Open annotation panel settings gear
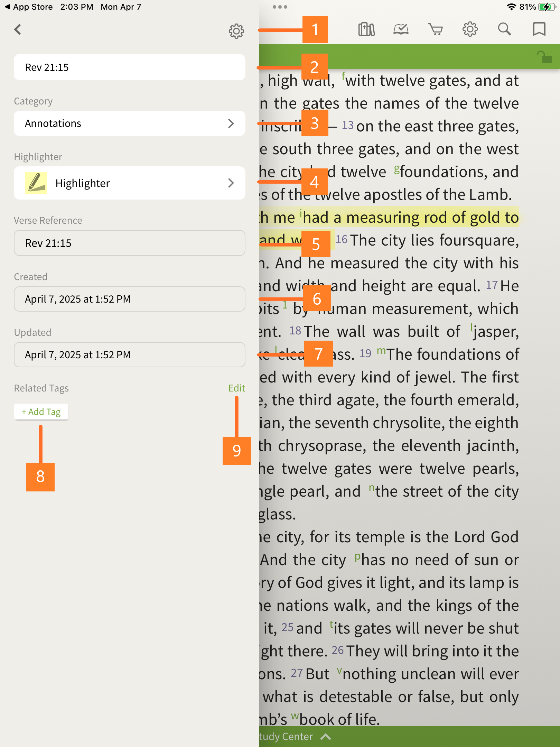This screenshot has height=747, width=560. pos(236,31)
